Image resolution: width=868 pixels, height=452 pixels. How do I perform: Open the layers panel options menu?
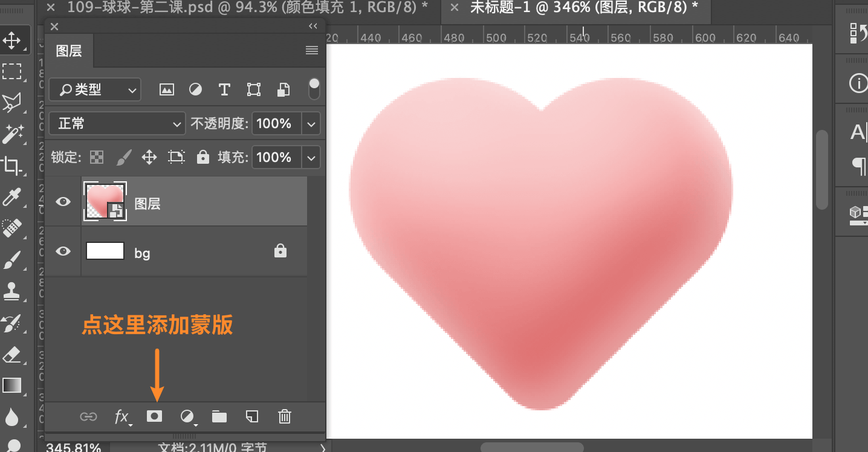(x=312, y=51)
